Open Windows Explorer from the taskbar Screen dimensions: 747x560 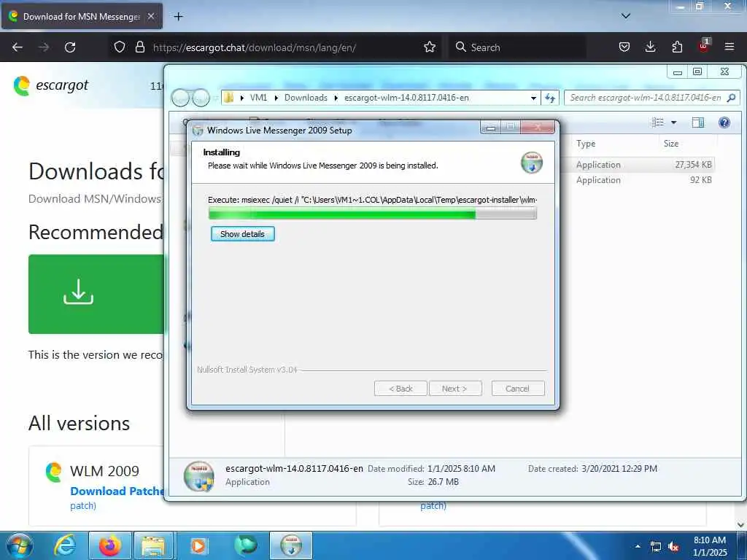click(x=153, y=545)
